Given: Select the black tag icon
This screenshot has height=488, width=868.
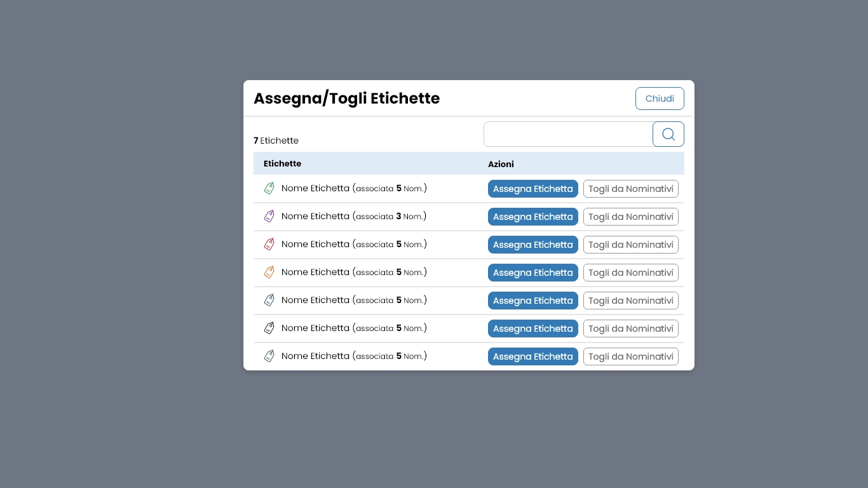Looking at the screenshot, I should (x=269, y=328).
